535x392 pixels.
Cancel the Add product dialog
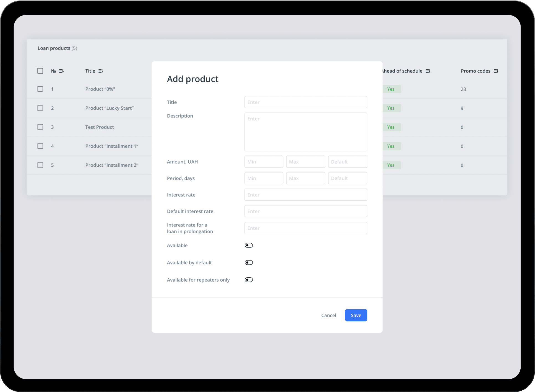[x=328, y=315]
